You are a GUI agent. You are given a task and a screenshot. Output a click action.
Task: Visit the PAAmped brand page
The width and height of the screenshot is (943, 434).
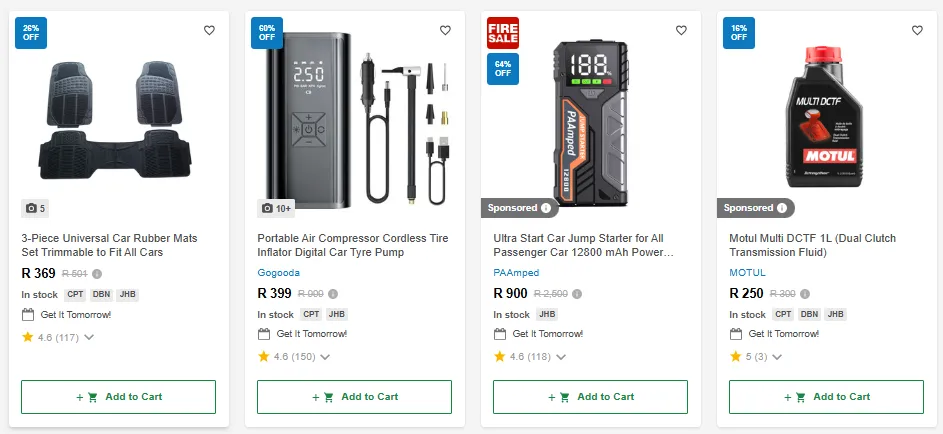point(516,273)
